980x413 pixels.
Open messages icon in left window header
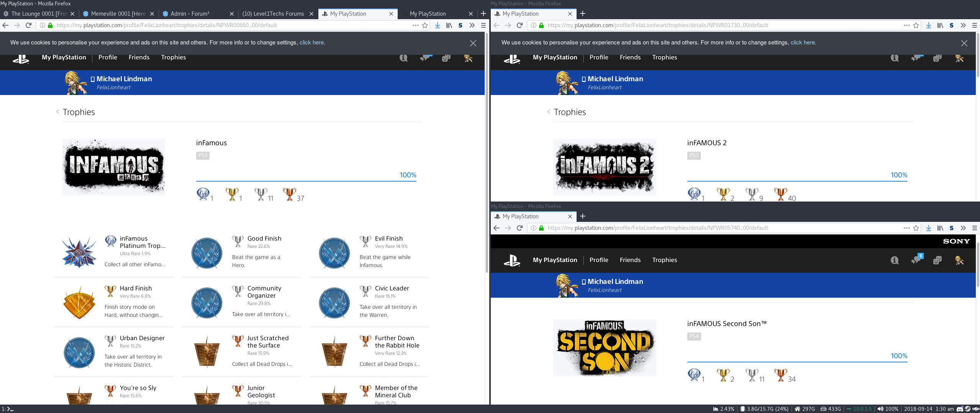tap(425, 58)
